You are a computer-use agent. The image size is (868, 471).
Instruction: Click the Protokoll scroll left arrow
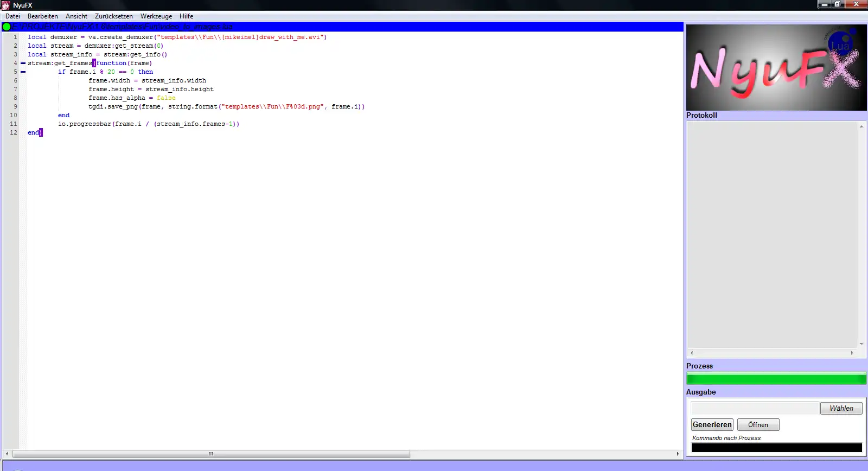692,353
